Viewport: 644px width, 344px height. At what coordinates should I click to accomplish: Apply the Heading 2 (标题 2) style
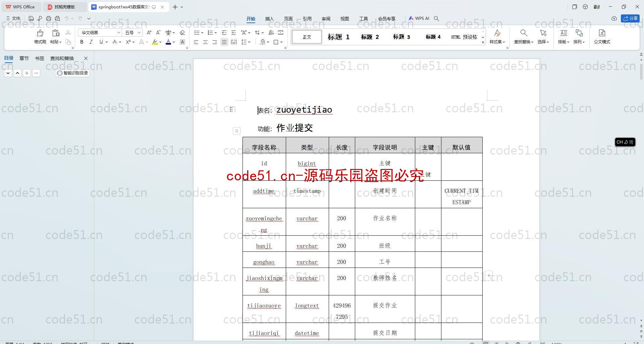(x=370, y=37)
